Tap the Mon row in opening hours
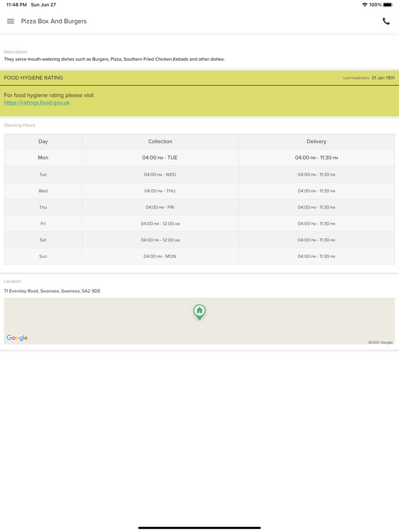Viewport: 399px width, 532px height. point(199,158)
